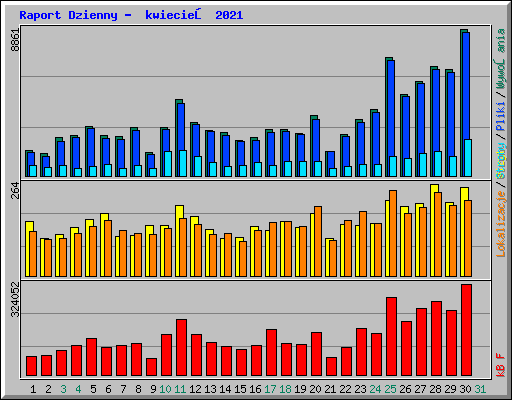The height and width of the screenshot is (400, 512).
Task: Click the blue Pliki legend label
Action: click(x=501, y=117)
